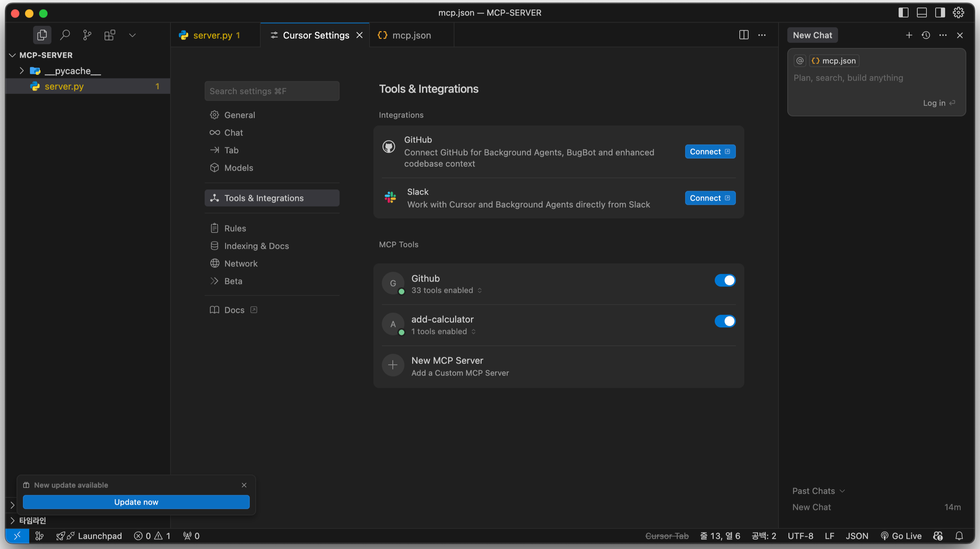Select Models in settings sidebar
Viewport: 980px width, 549px height.
pos(238,168)
